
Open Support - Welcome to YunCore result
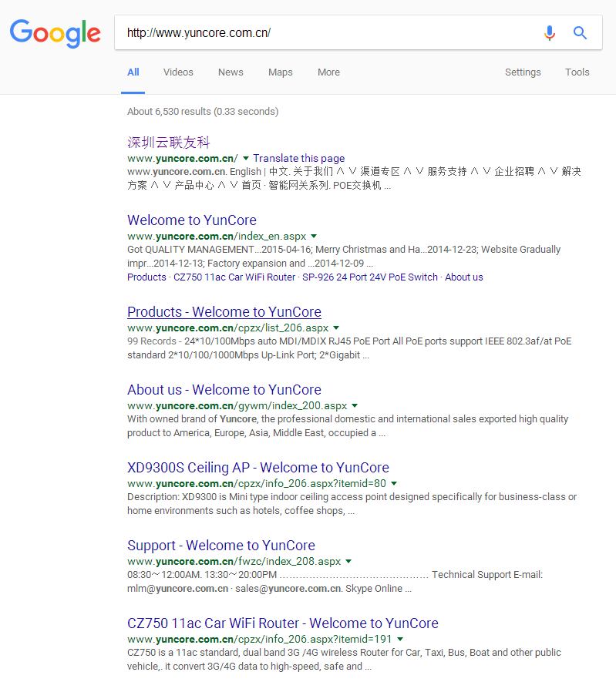pos(221,546)
